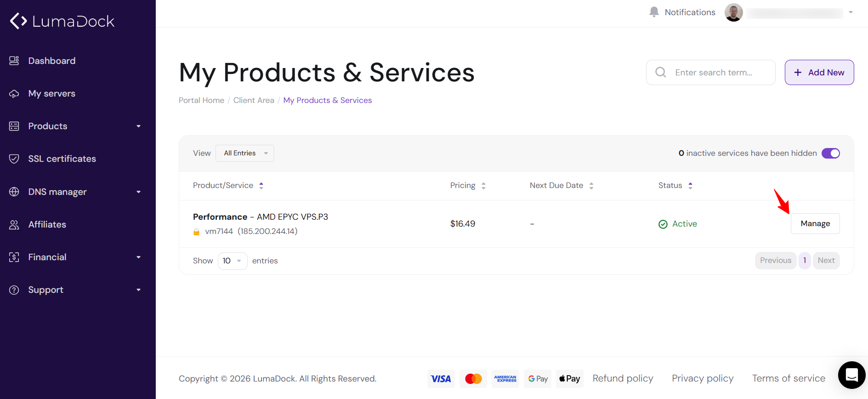Open Affiliates from the sidebar

(x=47, y=224)
